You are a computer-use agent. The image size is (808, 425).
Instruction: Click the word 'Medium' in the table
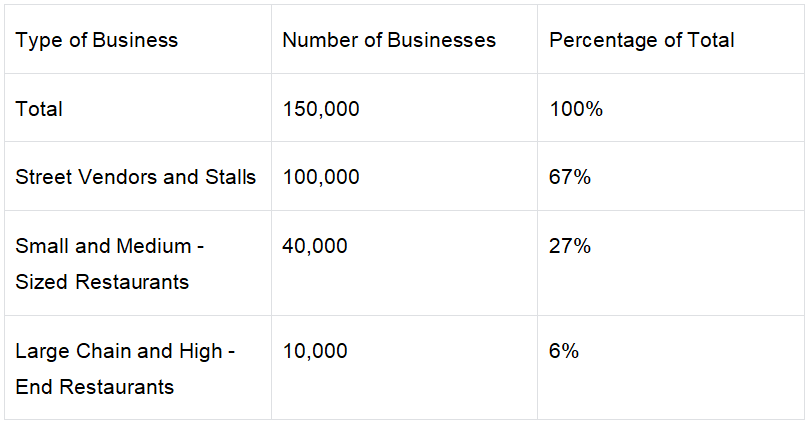click(154, 246)
